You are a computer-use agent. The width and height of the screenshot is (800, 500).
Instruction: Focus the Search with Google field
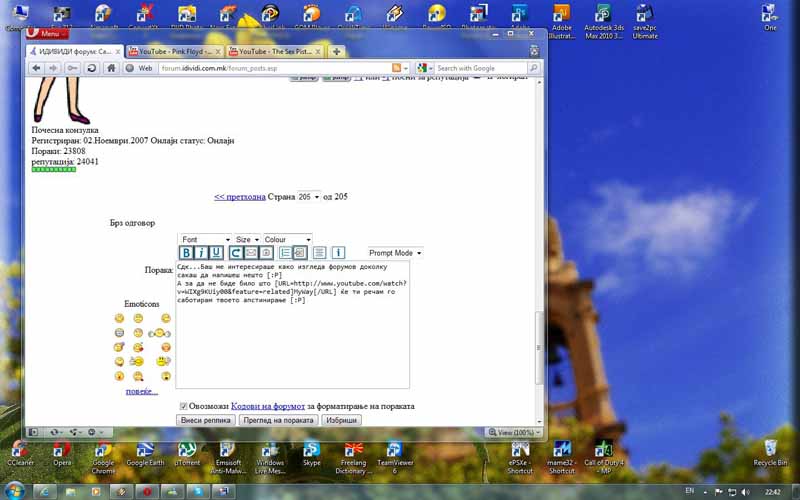point(481,68)
